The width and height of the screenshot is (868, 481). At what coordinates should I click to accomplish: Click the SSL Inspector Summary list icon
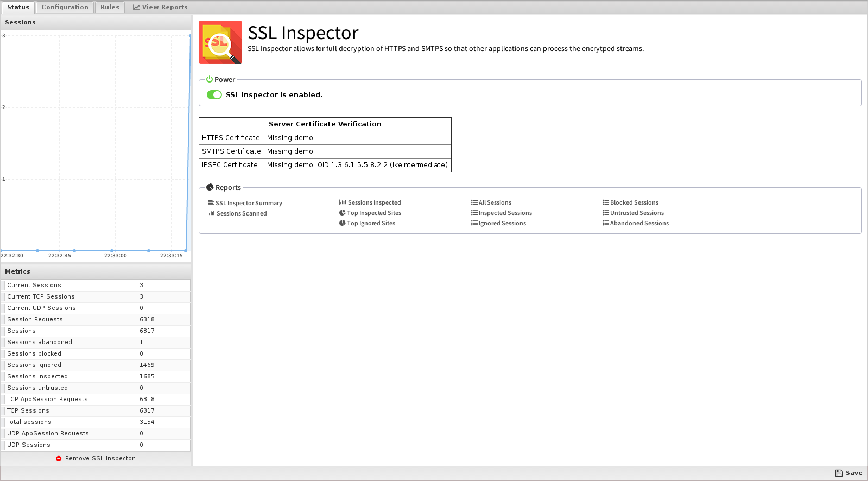211,203
